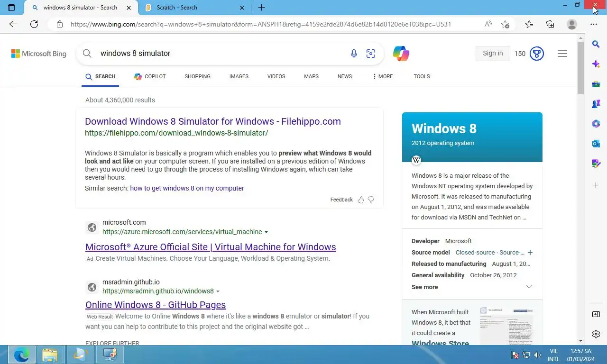
Task: Click the taskbar volume speaker icon
Action: pos(537,355)
